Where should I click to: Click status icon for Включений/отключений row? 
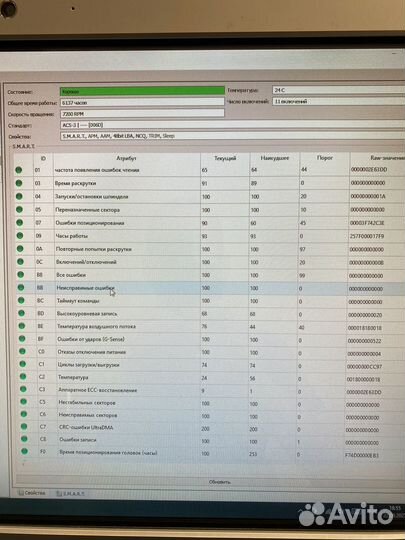pos(20,262)
